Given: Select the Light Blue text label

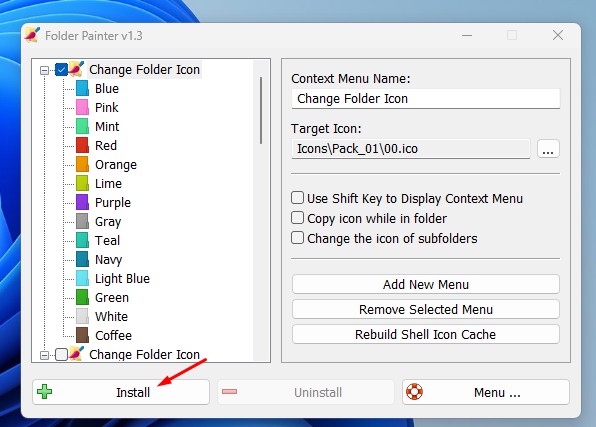Looking at the screenshot, I should [122, 279].
